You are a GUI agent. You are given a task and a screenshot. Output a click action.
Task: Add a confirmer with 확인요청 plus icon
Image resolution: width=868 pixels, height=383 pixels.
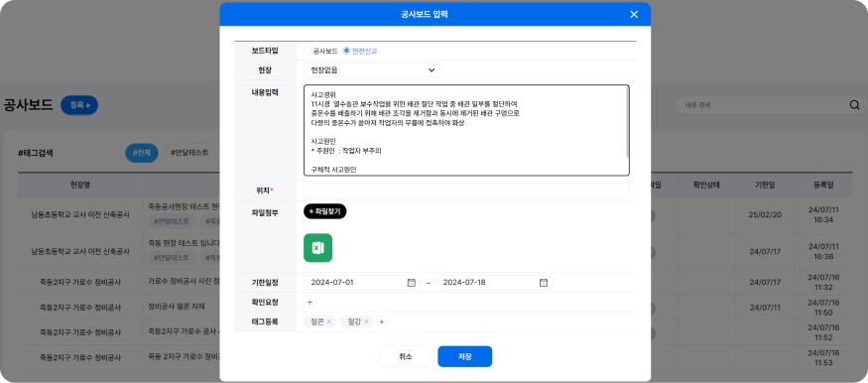coord(310,303)
